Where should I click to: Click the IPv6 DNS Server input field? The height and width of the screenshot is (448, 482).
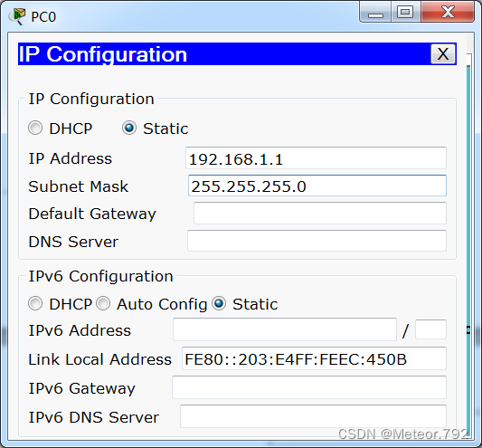pos(313,416)
